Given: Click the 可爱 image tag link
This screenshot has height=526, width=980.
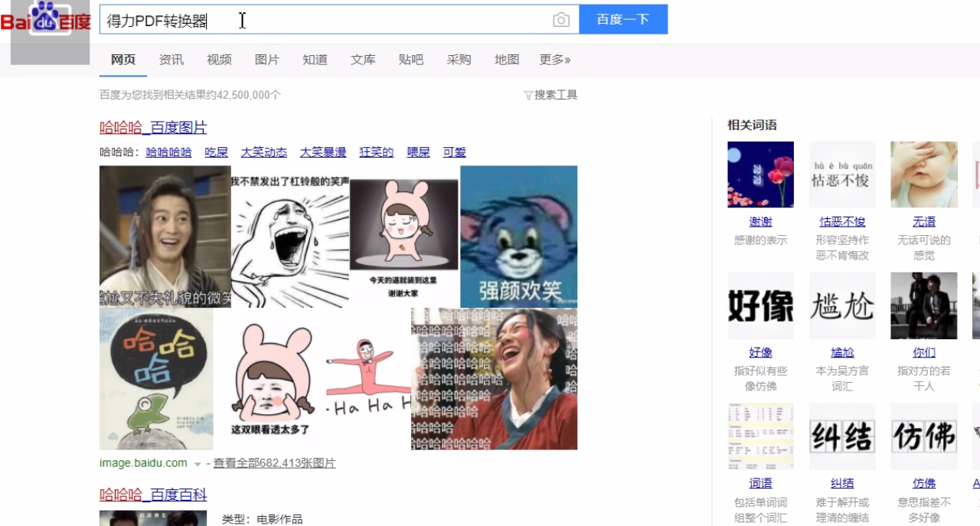Looking at the screenshot, I should point(455,152).
